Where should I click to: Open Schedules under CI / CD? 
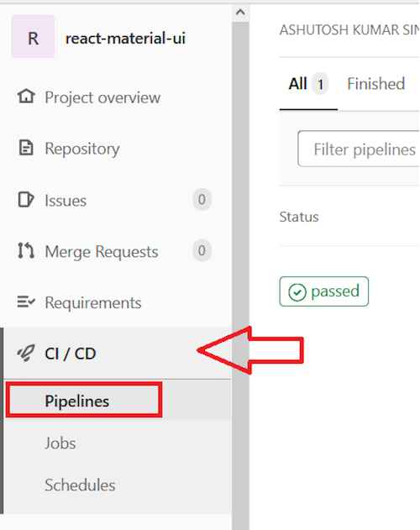80,485
